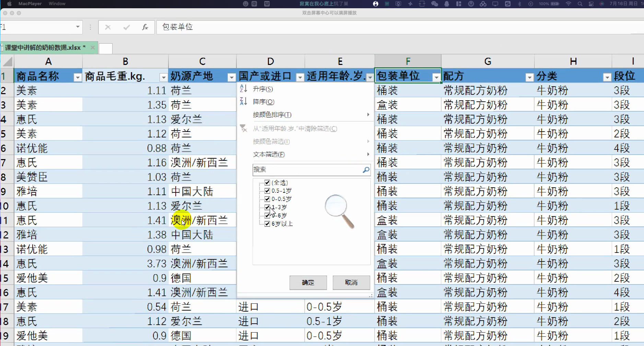Click the sort ascending A-Z icon
The image size is (644, 346).
[243, 89]
